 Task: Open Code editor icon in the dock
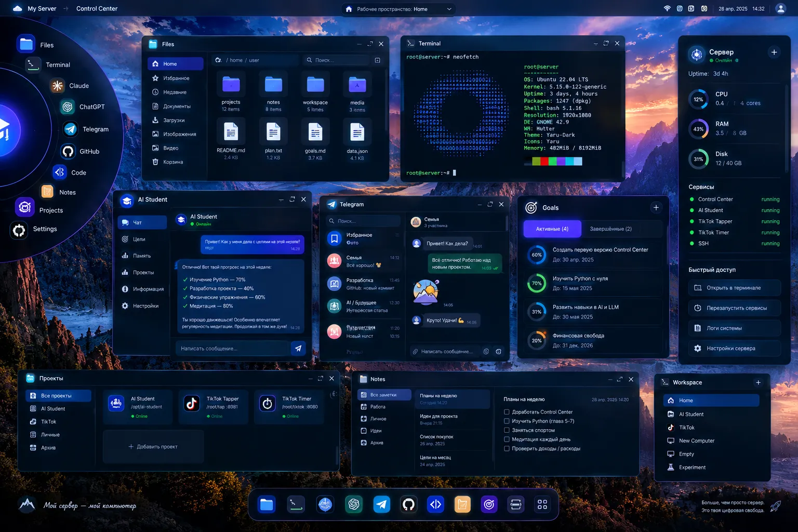tap(435, 504)
